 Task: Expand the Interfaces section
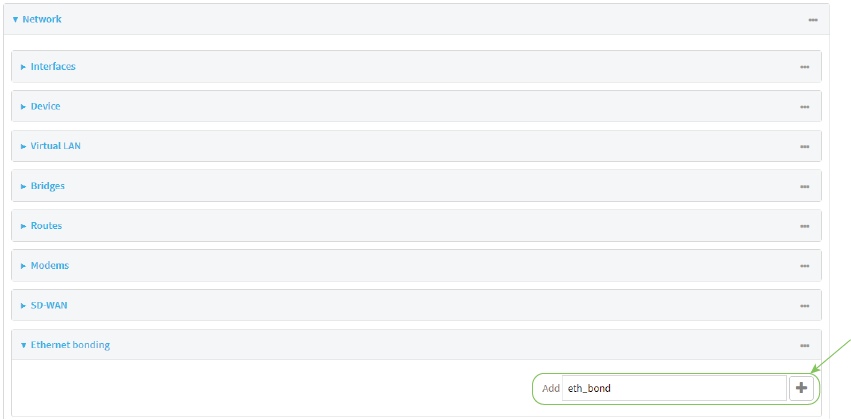[x=52, y=67]
